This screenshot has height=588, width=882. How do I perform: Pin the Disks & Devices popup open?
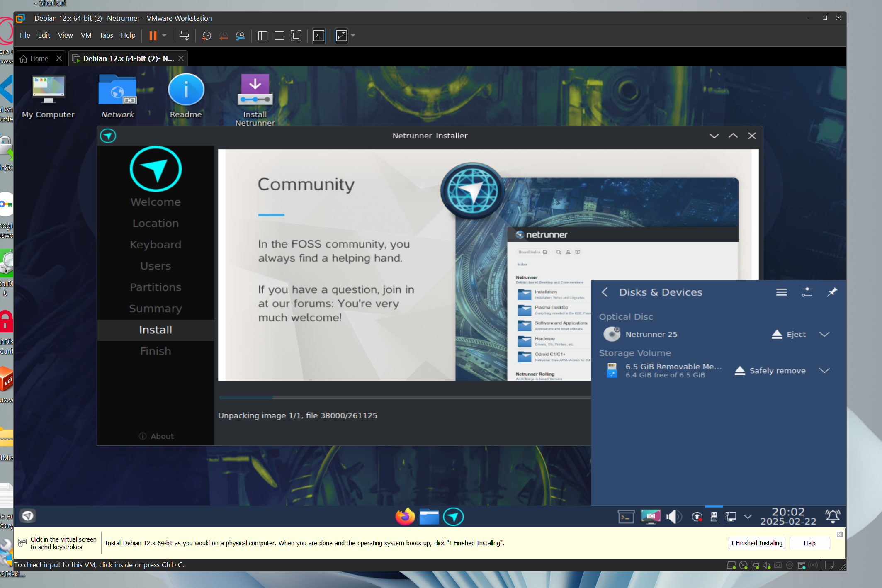point(832,292)
